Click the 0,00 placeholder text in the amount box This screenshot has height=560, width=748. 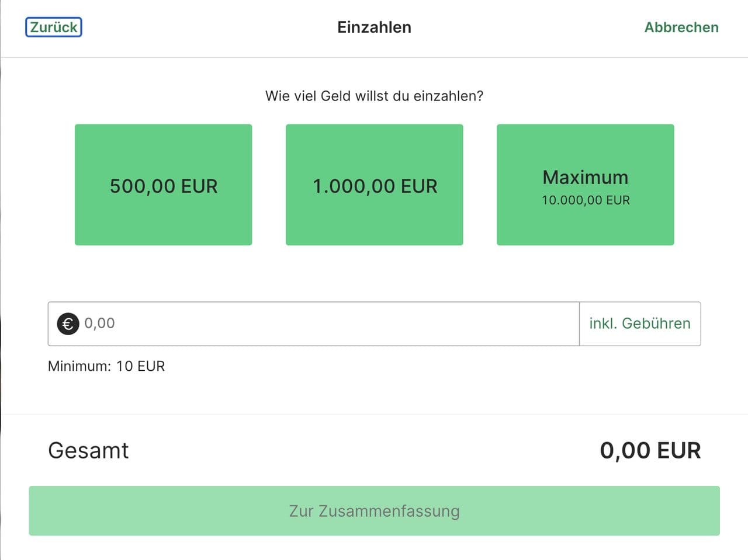point(99,324)
